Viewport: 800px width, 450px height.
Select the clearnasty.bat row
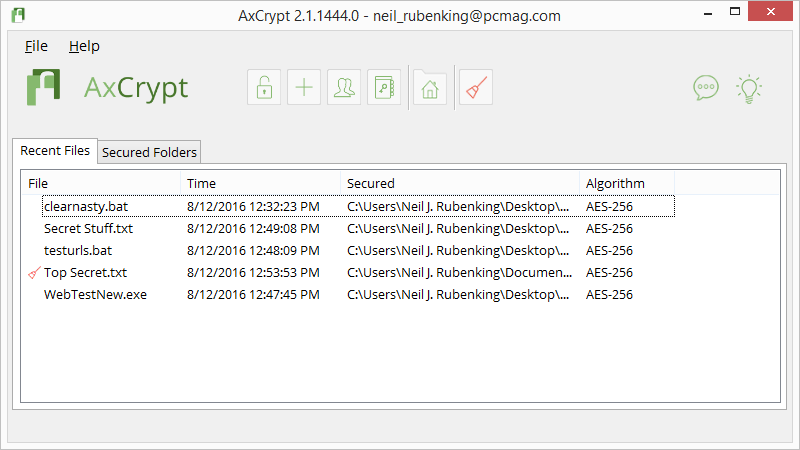coord(358,206)
